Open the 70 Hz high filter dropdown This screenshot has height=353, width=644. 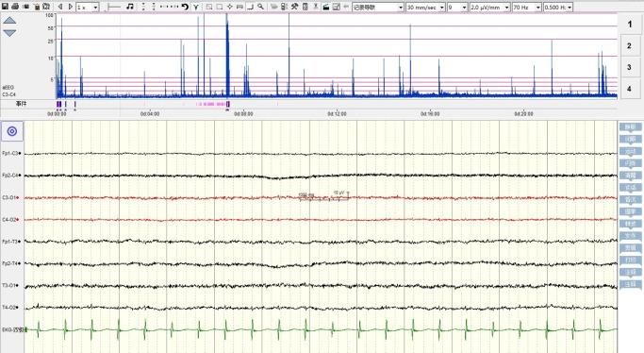pos(526,8)
